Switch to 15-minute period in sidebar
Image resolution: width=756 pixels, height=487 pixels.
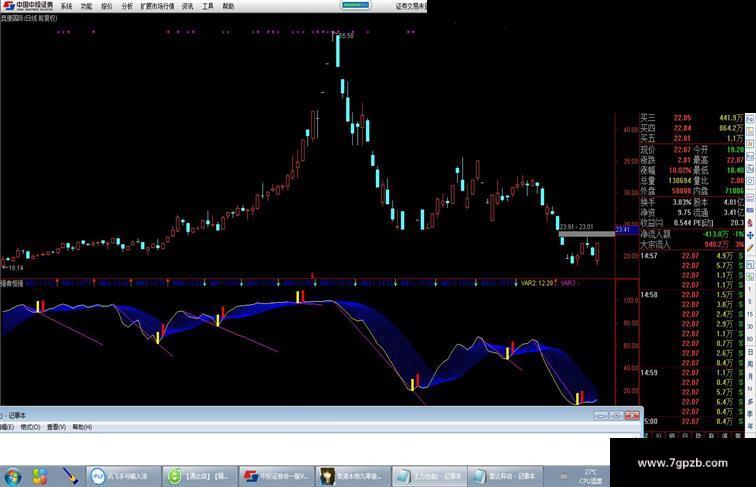pyautogui.click(x=750, y=314)
